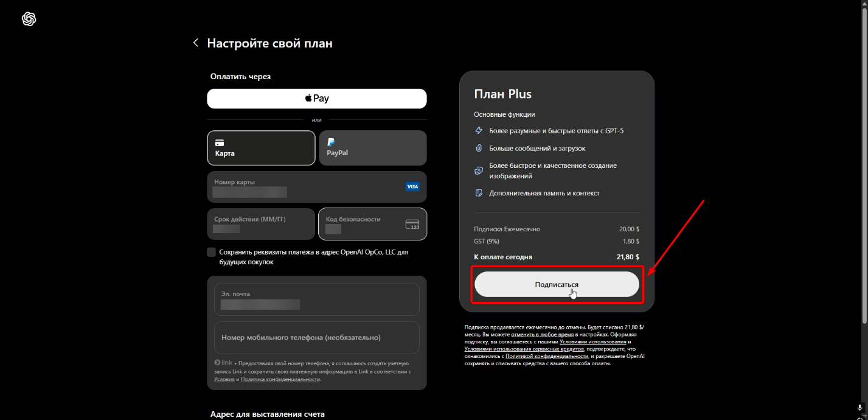Click the total amount 21,80 $
The height and width of the screenshot is (420, 868).
coord(628,257)
